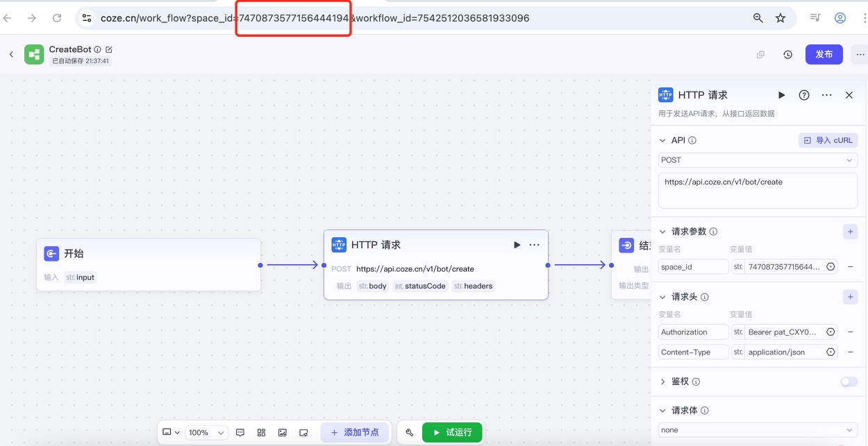868x446 pixels.
Task: Toggle the 鉴权 switch
Action: pos(849,381)
